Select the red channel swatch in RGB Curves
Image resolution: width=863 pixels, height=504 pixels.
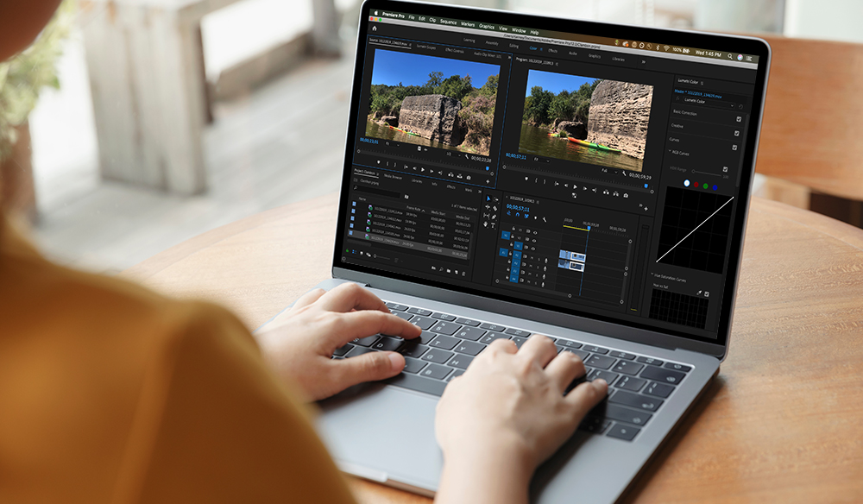[696, 184]
